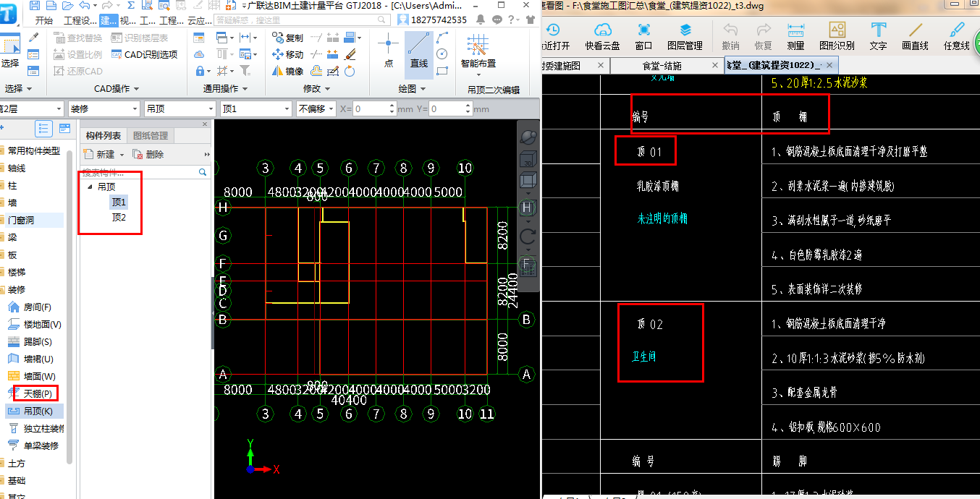Switch to the 食堂-结施 drawing tab
The width and height of the screenshot is (980, 499).
pos(662,66)
